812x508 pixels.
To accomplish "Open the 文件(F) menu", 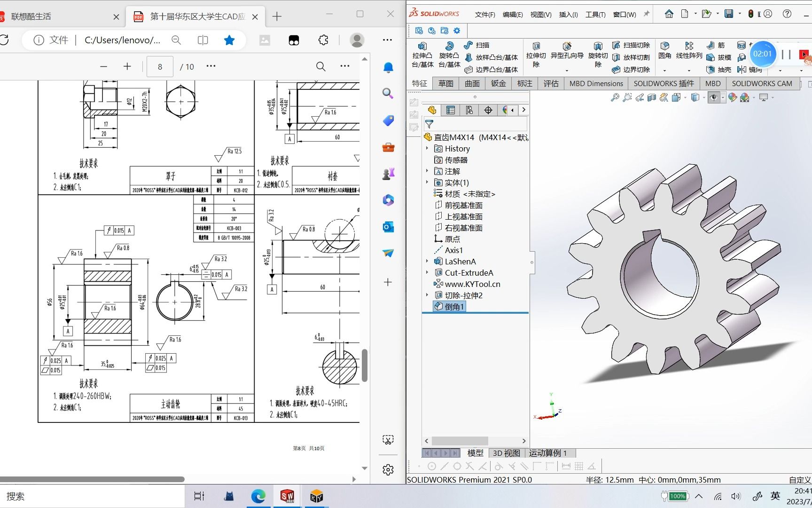I will tap(485, 15).
